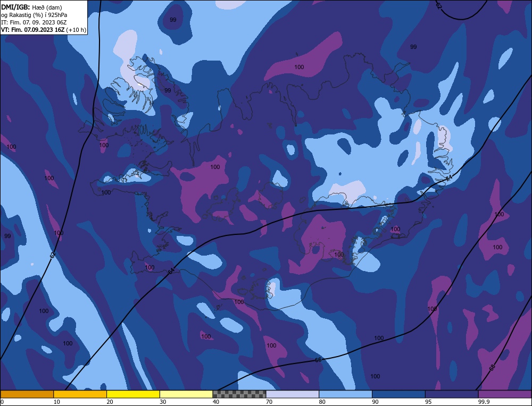Click the '40' legend scale value
Image resolution: width=532 pixels, height=406 pixels.
[216, 402]
